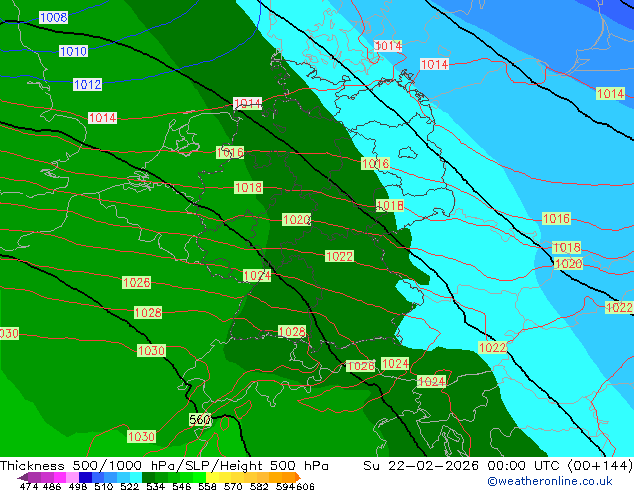Click the dark blue legend swatch

pyautogui.click(x=85, y=477)
